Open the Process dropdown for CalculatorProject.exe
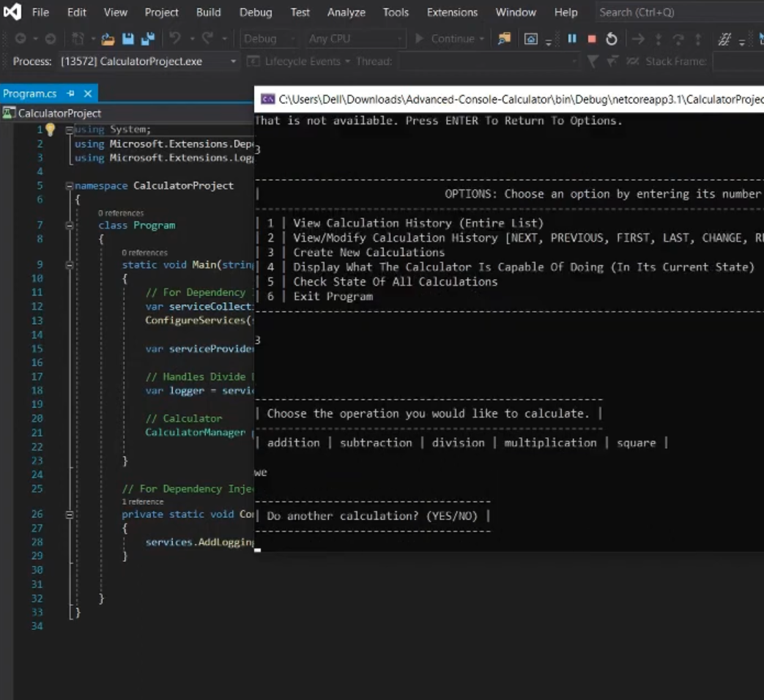Viewport: 764px width, 700px height. pos(148,62)
